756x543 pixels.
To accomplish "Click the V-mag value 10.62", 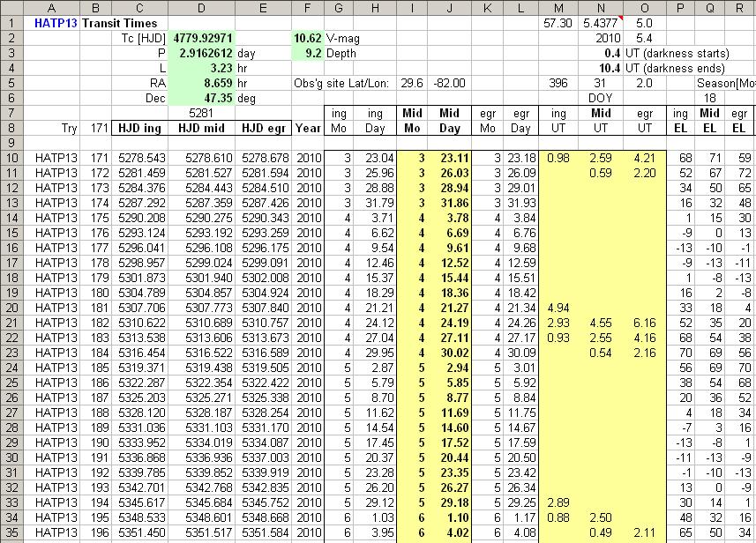I will [308, 38].
